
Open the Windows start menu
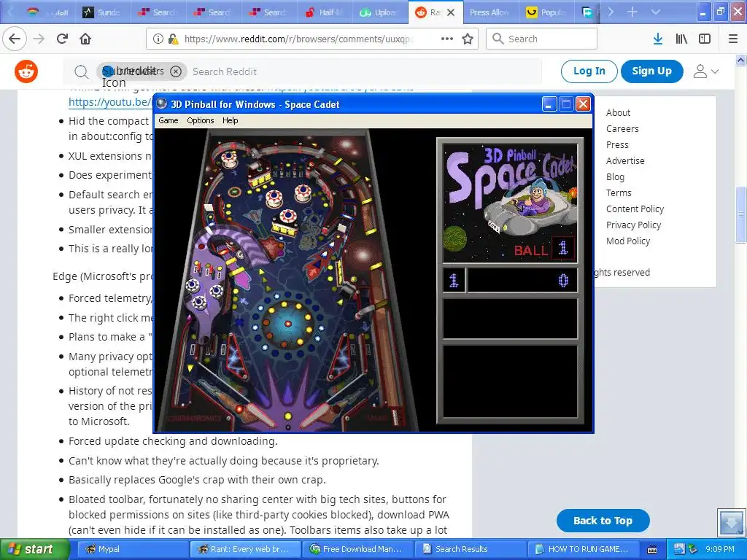34,550
